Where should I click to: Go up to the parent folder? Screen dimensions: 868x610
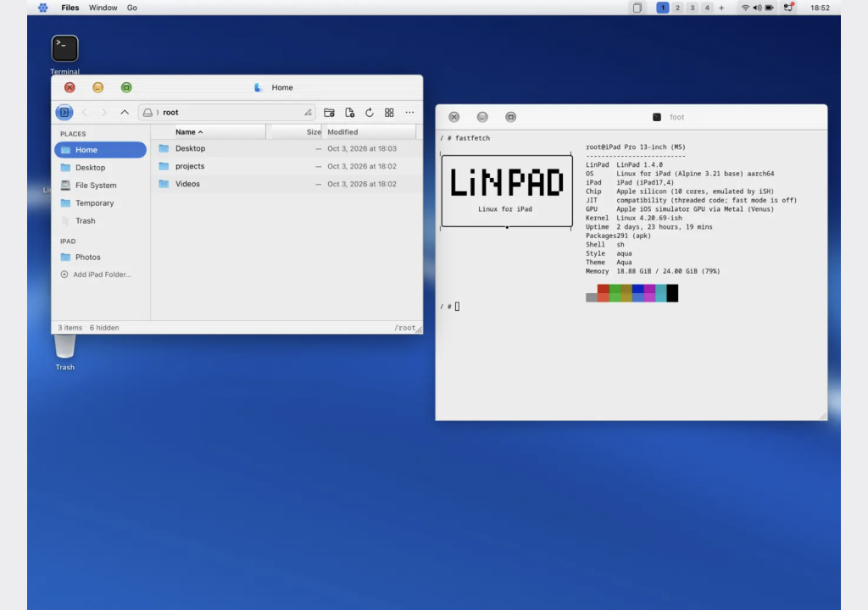(125, 113)
